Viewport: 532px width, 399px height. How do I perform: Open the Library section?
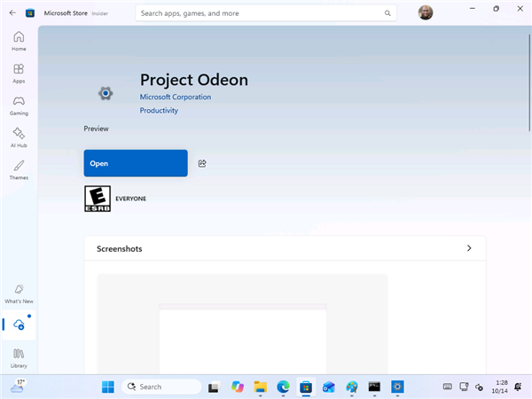[19, 358]
